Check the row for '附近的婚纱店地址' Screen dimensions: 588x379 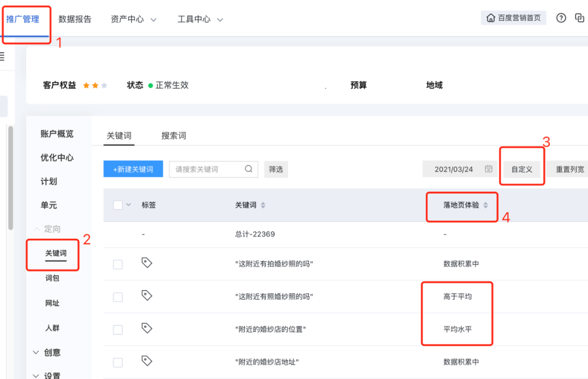[118, 361]
